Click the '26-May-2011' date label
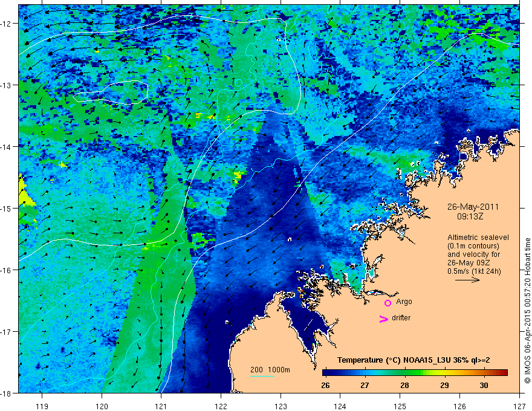Image resolution: width=532 pixels, height=411 pixels. click(473, 207)
